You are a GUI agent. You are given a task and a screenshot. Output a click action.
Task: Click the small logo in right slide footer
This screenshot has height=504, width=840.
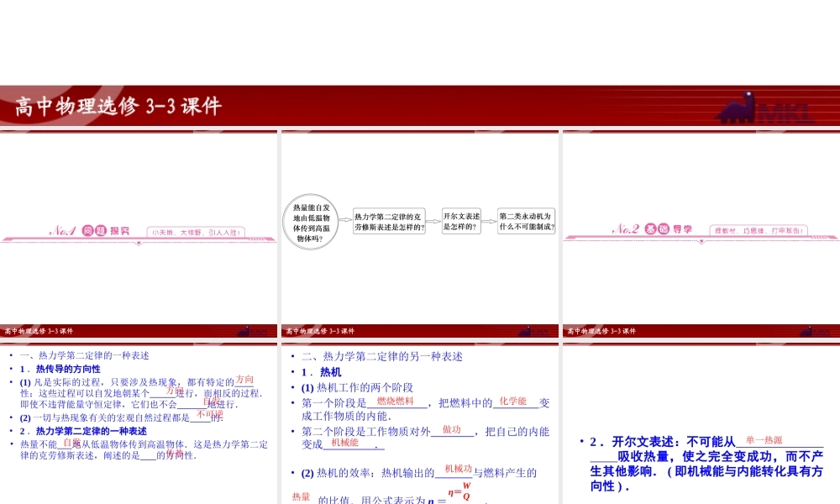815,331
